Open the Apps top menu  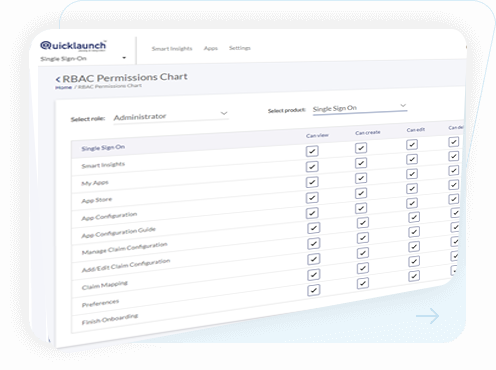point(211,48)
